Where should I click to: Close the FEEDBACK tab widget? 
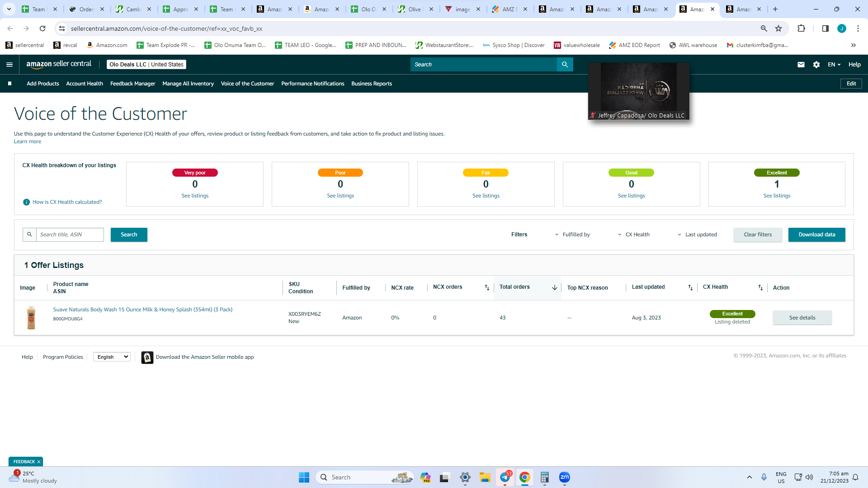[39, 462]
